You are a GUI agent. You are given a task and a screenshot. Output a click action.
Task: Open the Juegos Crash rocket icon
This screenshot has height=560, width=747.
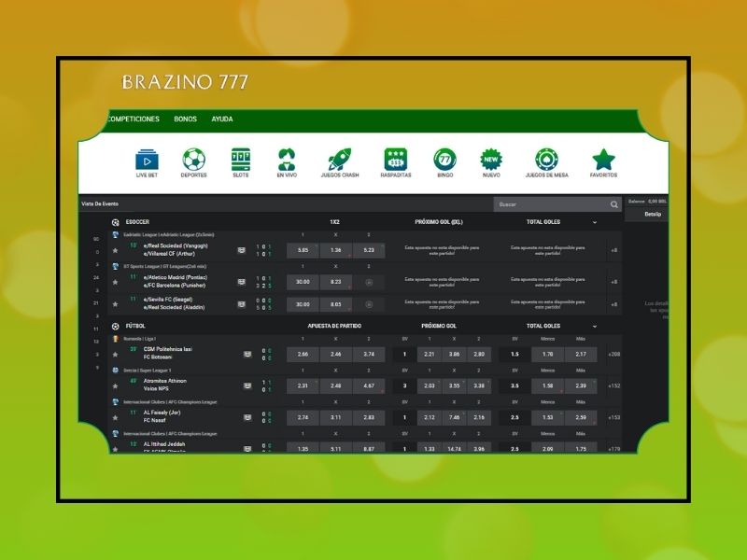click(340, 160)
